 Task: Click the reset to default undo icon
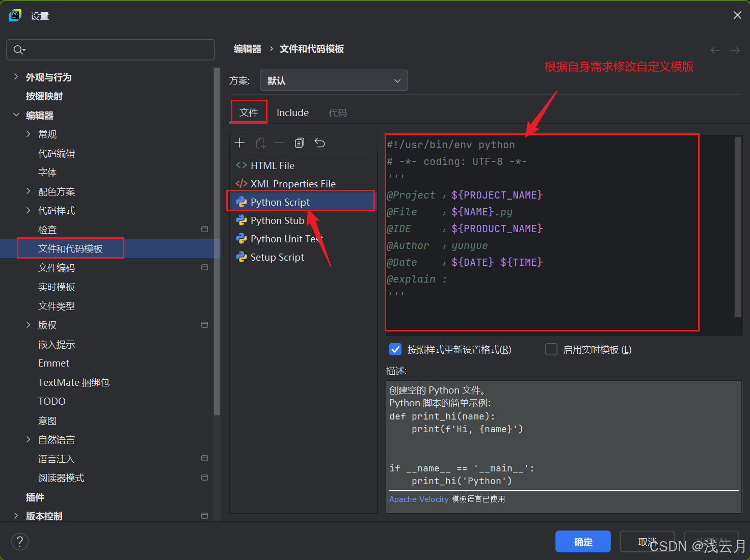(x=319, y=143)
